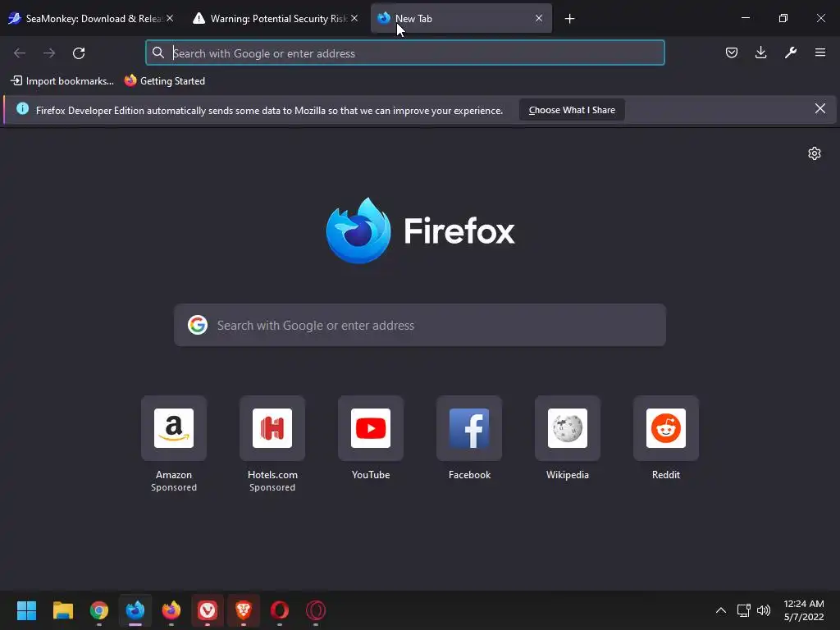Launch Google Chrome from taskbar

pyautogui.click(x=99, y=610)
